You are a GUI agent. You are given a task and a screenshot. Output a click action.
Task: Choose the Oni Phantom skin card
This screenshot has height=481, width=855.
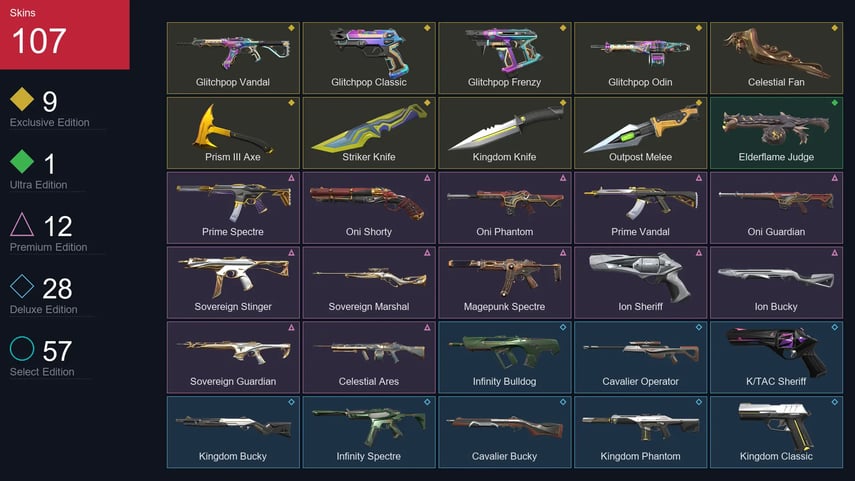pyautogui.click(x=504, y=208)
